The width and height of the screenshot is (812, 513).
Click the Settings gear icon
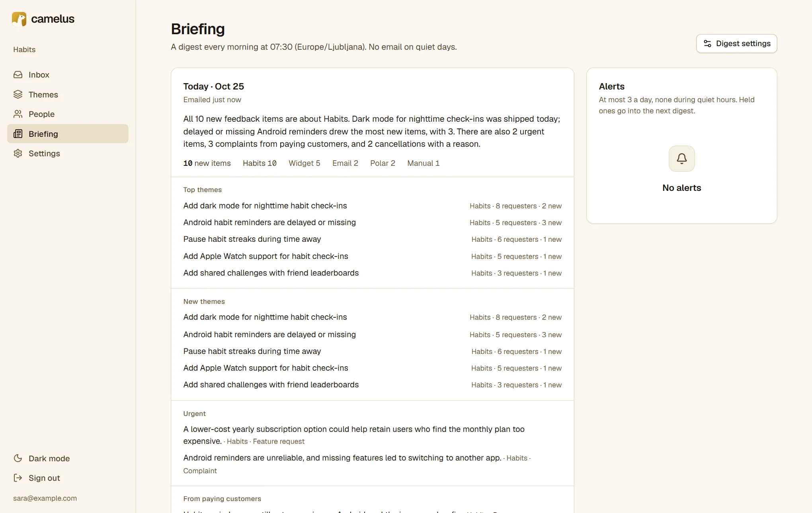pos(18,154)
